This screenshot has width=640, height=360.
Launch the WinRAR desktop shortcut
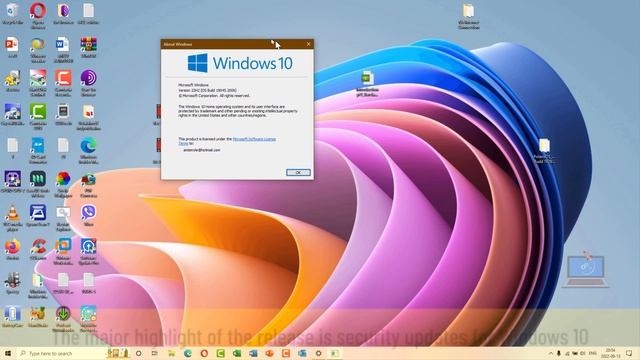tap(89, 47)
